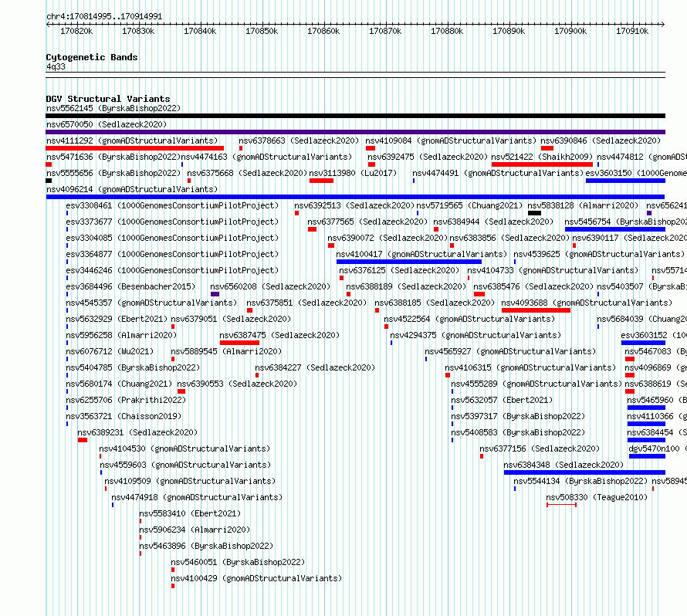Click the 4q33 cytogenetic band label
This screenshot has height=616, width=687.
click(x=56, y=66)
